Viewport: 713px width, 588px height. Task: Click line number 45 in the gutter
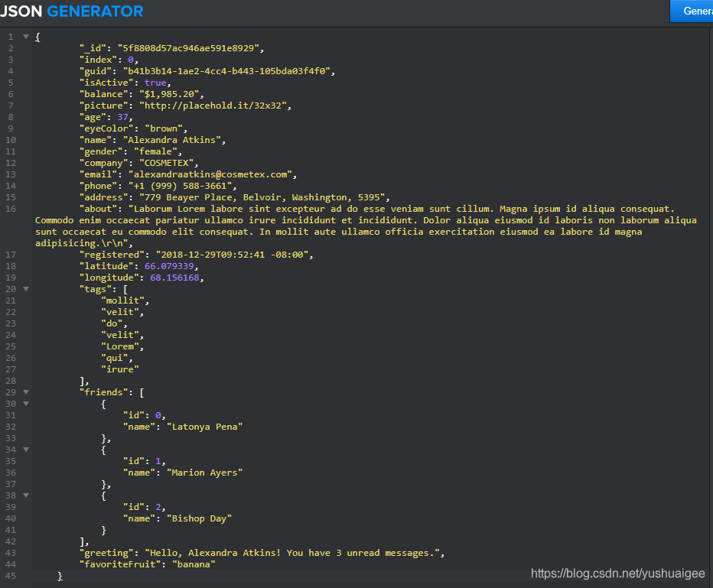tap(11, 576)
